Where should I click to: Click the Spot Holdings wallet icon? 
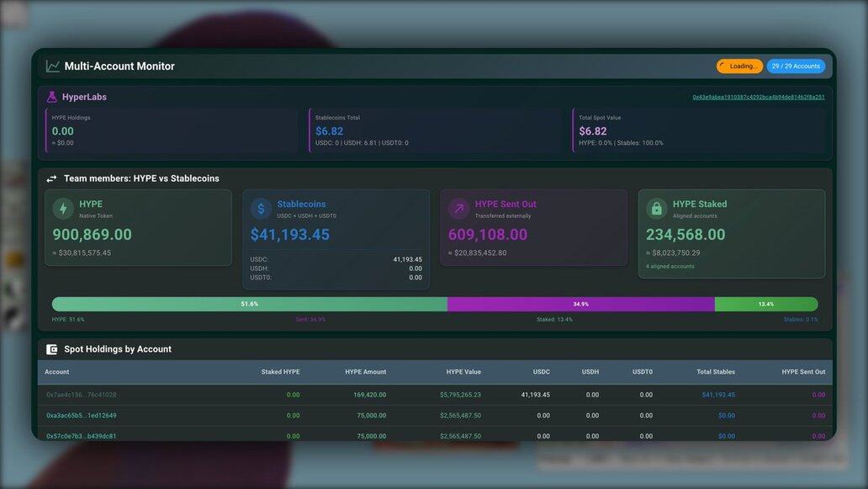click(52, 349)
